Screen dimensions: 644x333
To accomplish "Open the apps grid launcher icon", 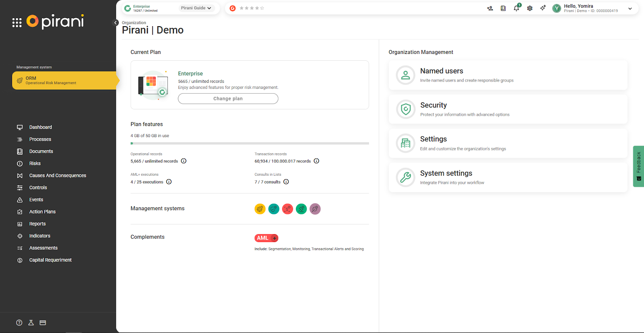I will click(x=17, y=23).
